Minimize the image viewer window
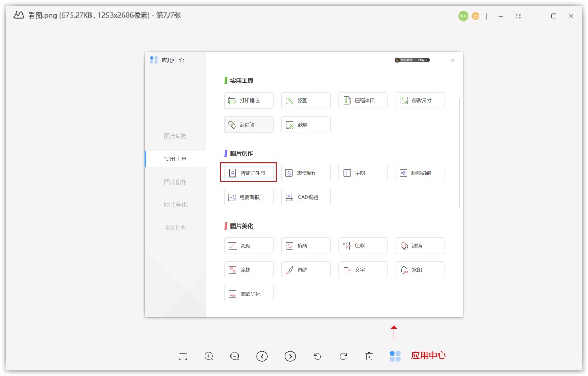Image resolution: width=588 pixels, height=376 pixels. click(x=536, y=16)
